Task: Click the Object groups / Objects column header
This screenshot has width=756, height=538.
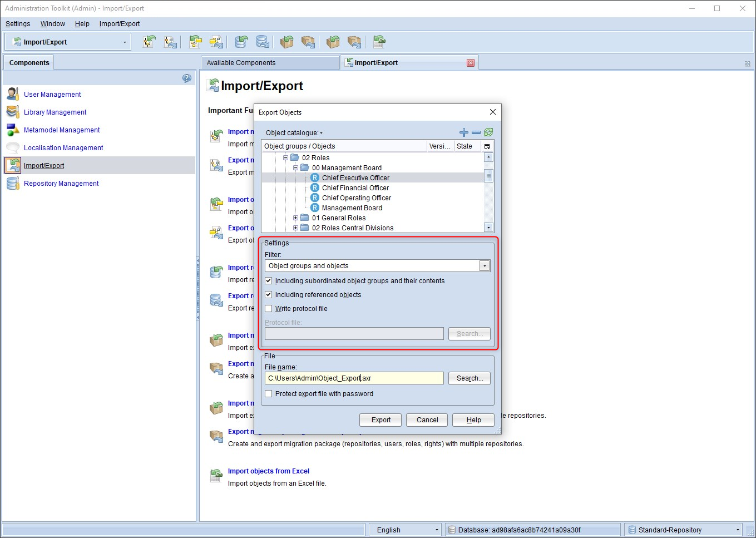Action: [x=344, y=146]
